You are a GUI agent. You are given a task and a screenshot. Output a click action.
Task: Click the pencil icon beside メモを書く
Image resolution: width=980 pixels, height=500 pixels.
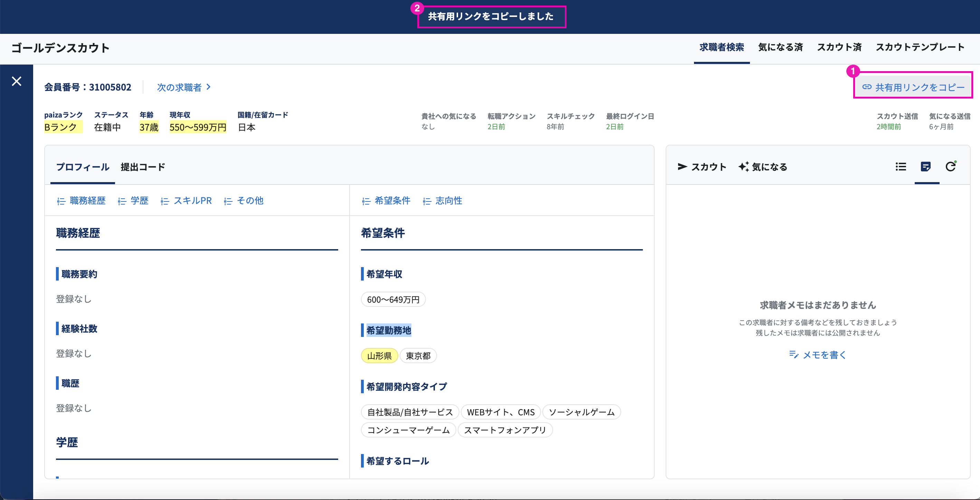pos(793,355)
